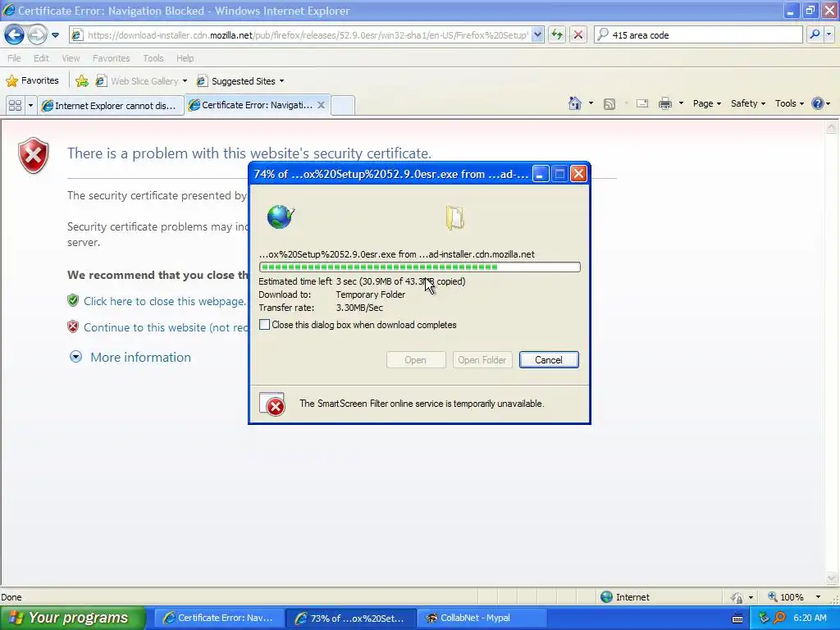Screen dimensions: 840x630
Task: Open recent pages dropdown beside Forward button
Action: coord(55,35)
